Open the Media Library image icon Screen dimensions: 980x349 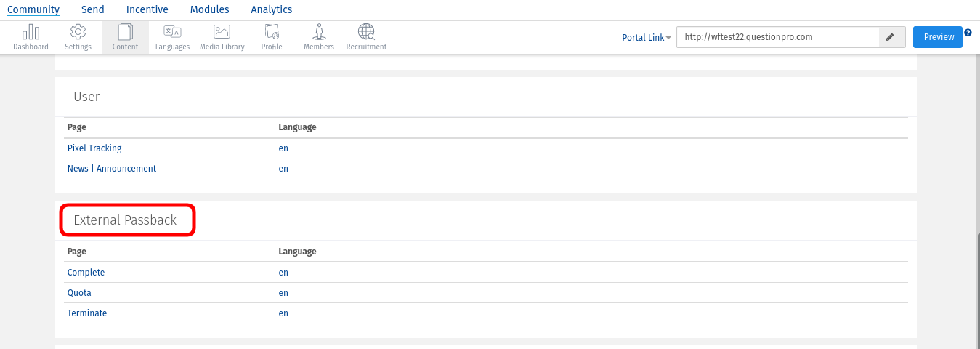pos(222,33)
